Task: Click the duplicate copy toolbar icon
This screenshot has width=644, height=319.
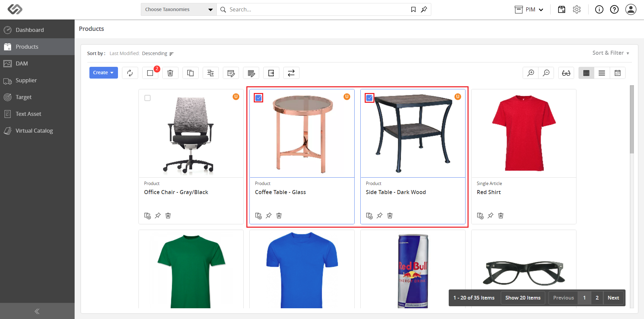Action: coord(191,73)
